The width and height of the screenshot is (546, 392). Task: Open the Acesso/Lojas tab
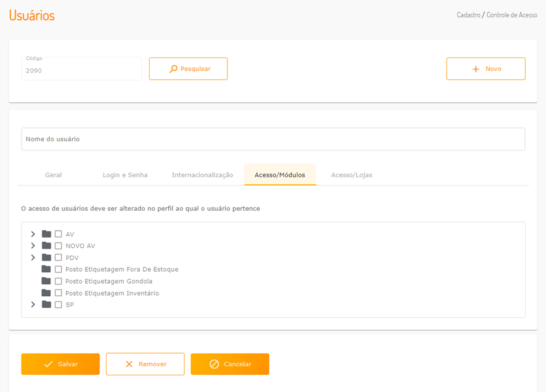(351, 175)
